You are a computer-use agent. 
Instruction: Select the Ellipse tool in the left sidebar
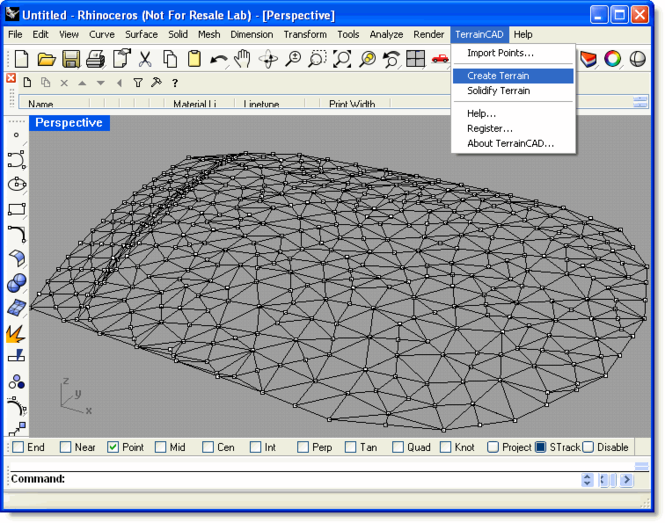click(x=16, y=185)
